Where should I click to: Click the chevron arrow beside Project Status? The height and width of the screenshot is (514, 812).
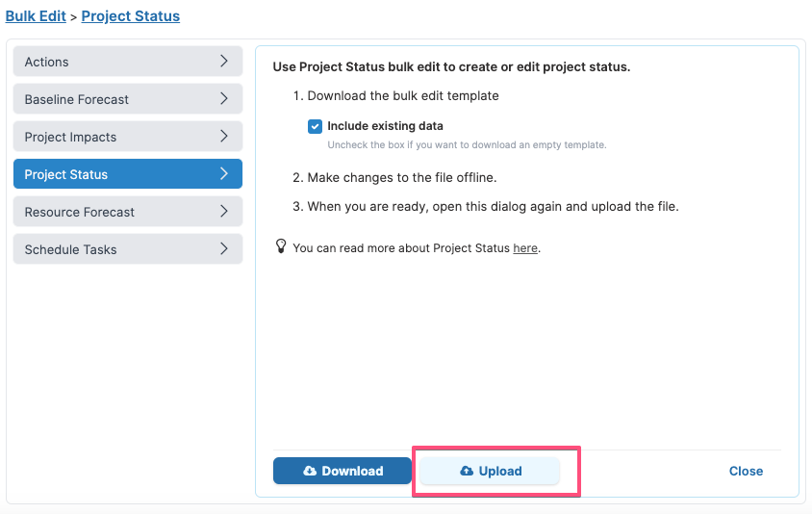point(224,173)
